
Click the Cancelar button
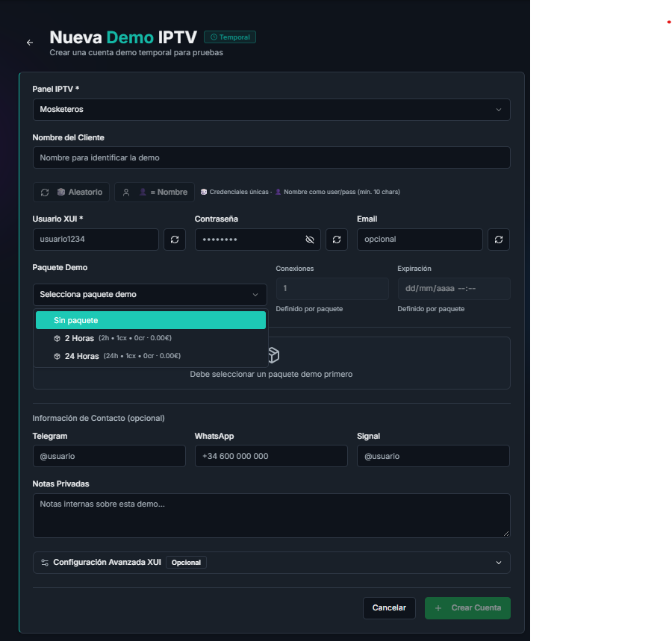(389, 608)
